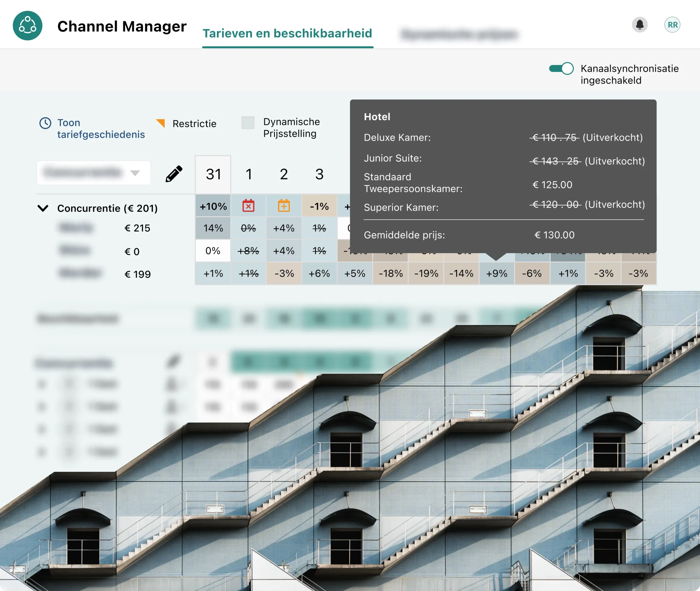Click the +10% cell under day 31
The image size is (700, 591).
click(213, 206)
